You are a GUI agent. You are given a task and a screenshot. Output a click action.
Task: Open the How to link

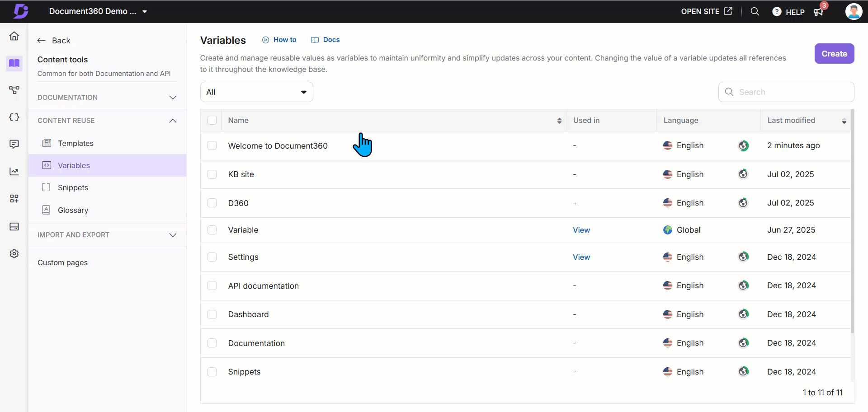279,40
